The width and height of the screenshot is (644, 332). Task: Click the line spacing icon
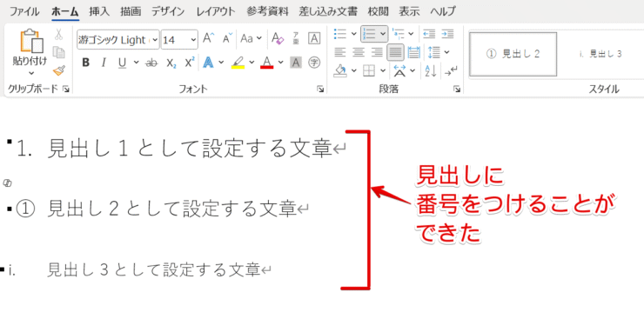(x=434, y=52)
